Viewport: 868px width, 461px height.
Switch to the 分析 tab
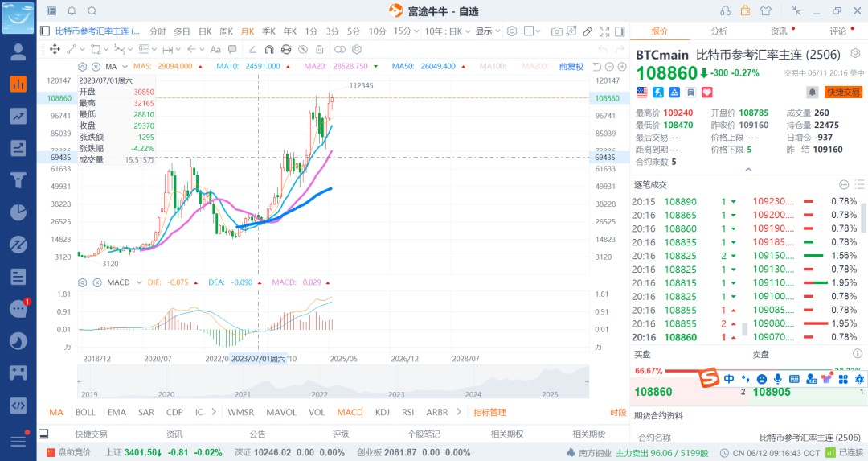point(719,31)
